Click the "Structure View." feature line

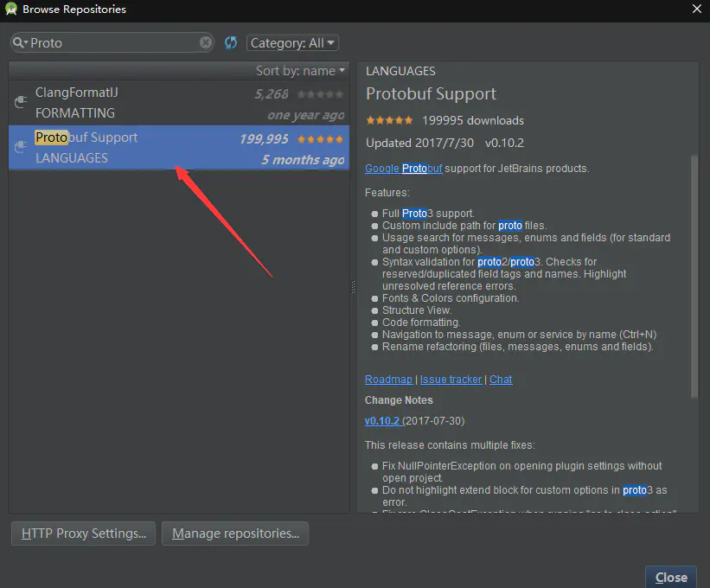click(417, 310)
